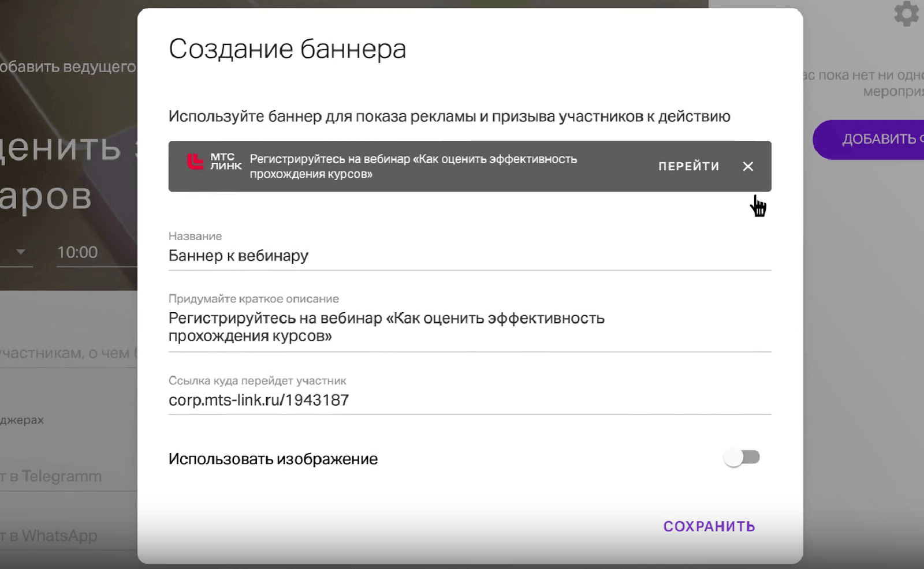The image size is (924, 569).
Task: Click the МТС Линк logo in banner preview
Action: (214, 162)
